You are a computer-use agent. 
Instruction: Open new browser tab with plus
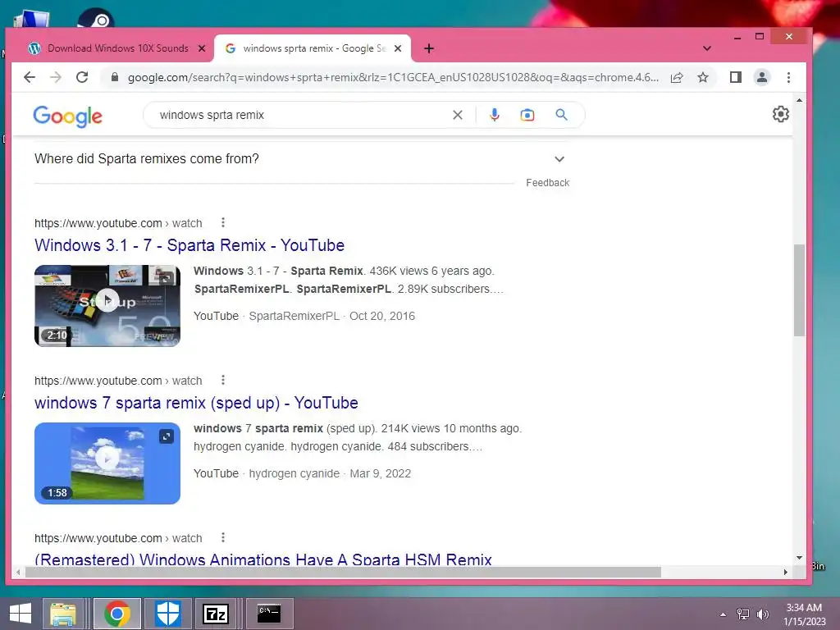(x=428, y=48)
